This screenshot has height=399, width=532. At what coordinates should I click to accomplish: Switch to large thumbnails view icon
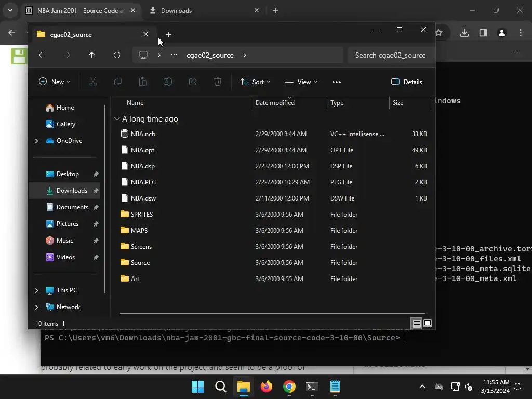428,323
